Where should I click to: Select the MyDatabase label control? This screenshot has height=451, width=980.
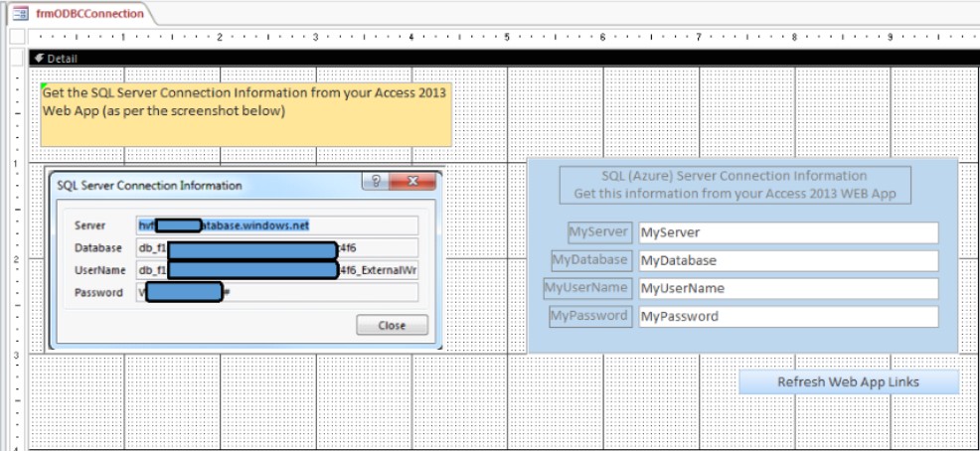point(591,260)
